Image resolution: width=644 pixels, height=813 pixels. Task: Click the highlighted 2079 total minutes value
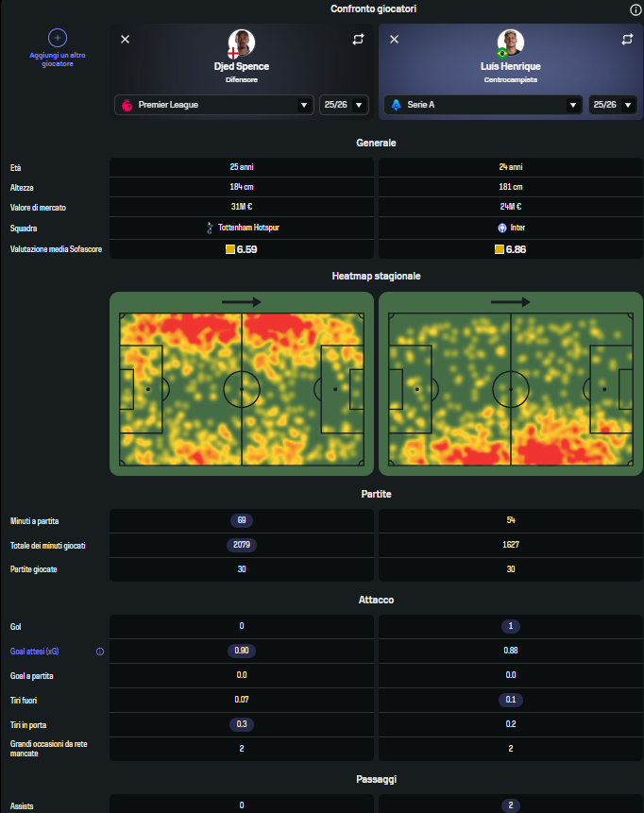(x=242, y=545)
